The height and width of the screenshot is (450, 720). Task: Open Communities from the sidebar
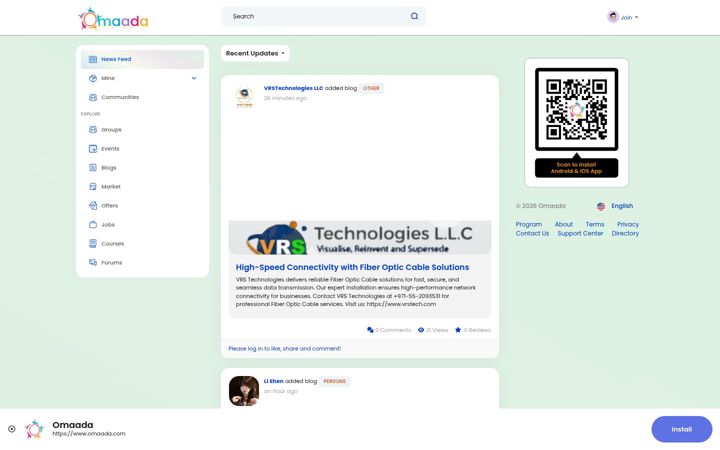(x=142, y=97)
